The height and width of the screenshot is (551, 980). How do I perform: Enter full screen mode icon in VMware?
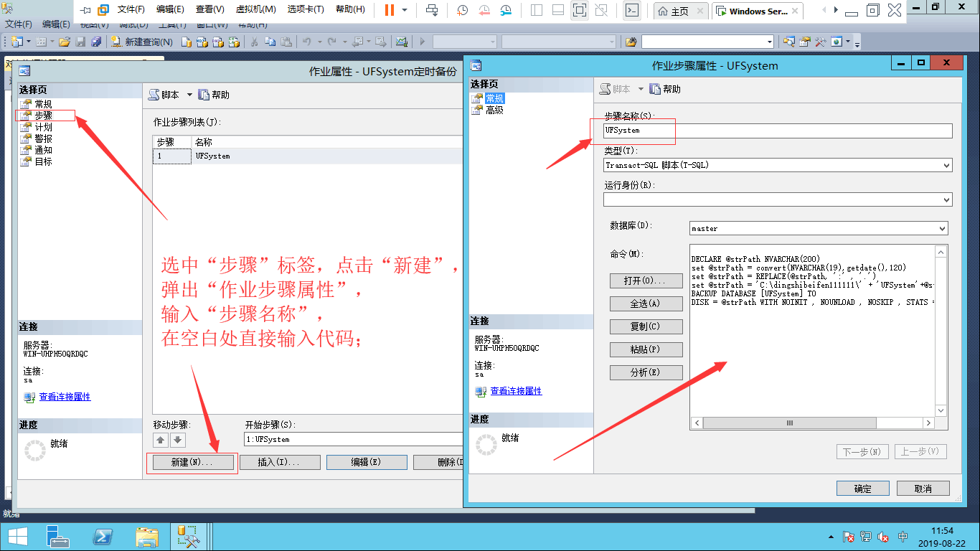[x=580, y=10]
